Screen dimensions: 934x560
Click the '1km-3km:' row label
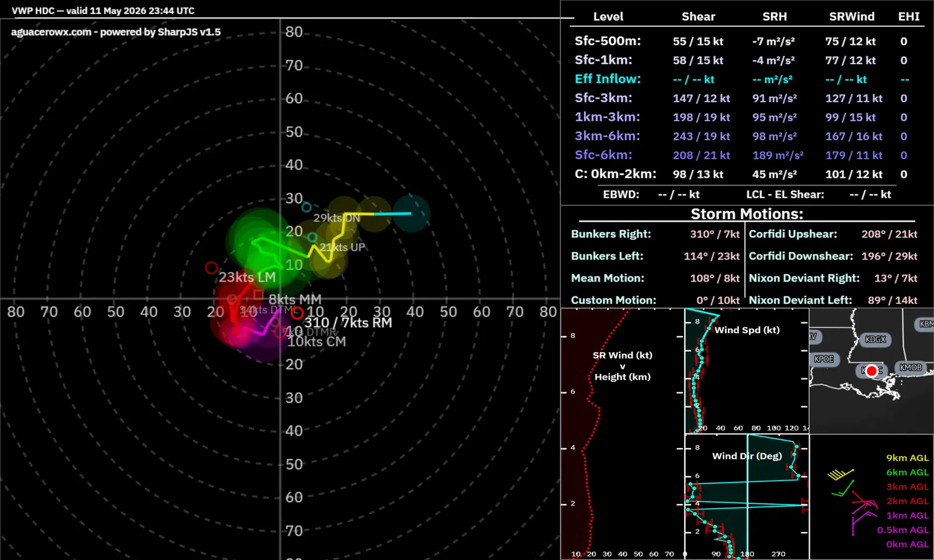click(607, 117)
